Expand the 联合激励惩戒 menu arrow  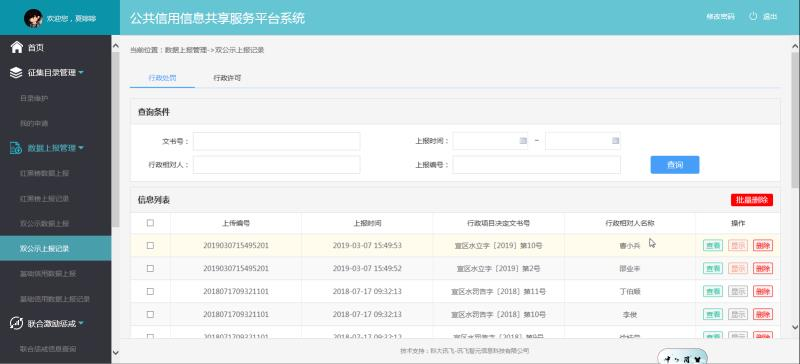(81, 323)
